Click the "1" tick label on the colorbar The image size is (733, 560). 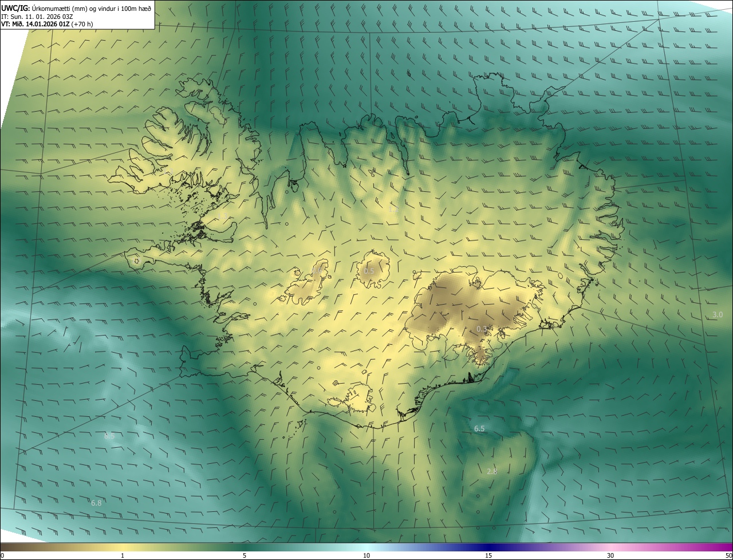123,555
